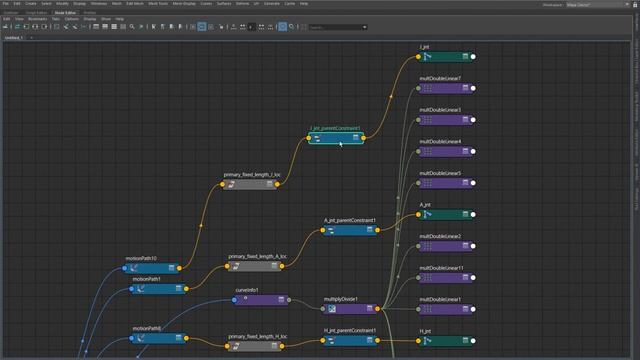Set selected nodes to simple view mode
The height and width of the screenshot is (360, 640).
coord(96,27)
